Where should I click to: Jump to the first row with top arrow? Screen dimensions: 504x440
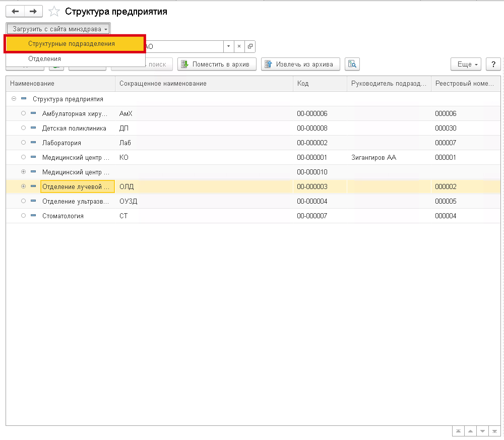(458, 432)
